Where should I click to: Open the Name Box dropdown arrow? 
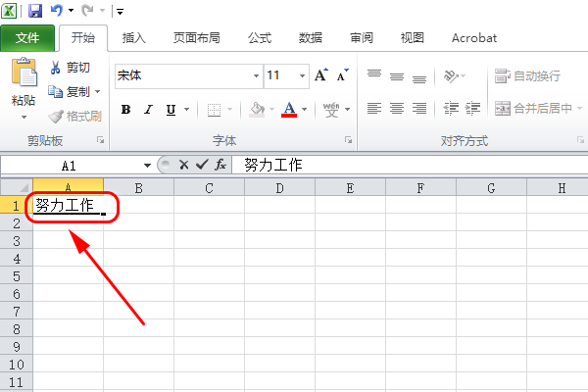tap(147, 166)
